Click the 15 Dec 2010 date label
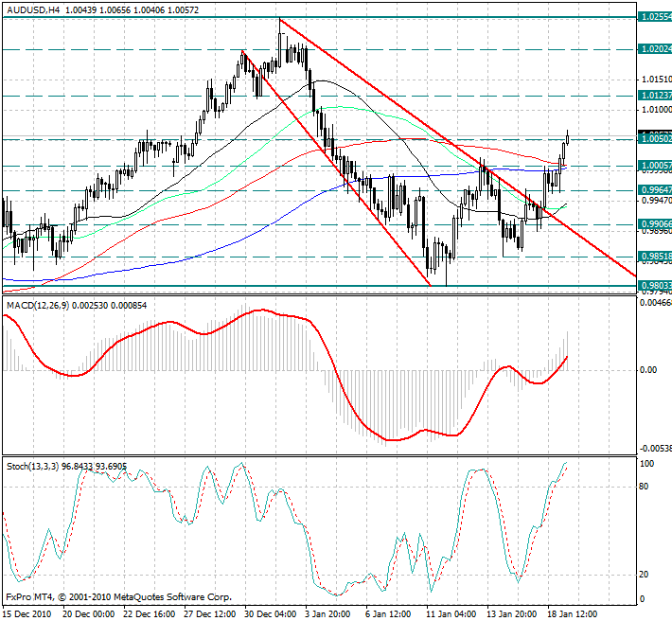The image size is (672, 621). coord(27,614)
